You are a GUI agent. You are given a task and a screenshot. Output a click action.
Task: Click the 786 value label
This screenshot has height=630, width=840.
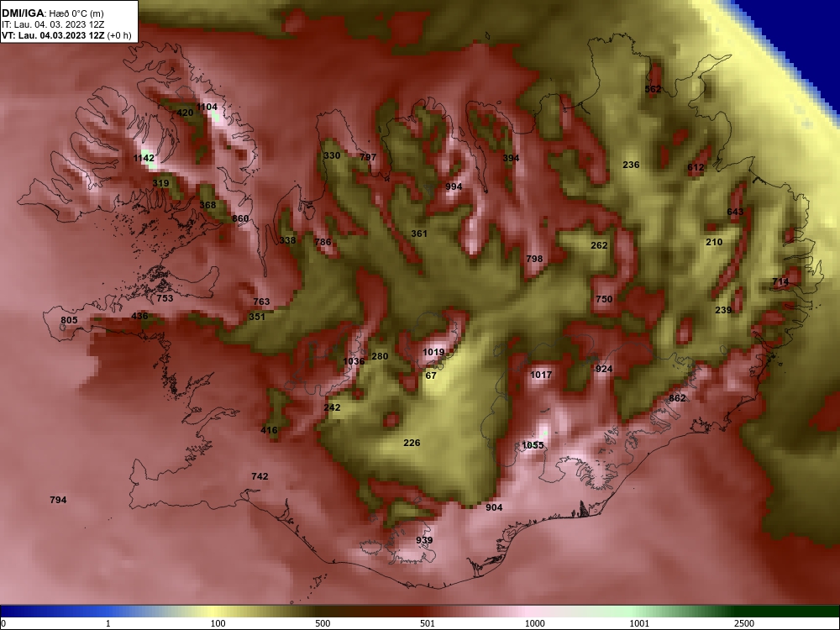pos(323,242)
